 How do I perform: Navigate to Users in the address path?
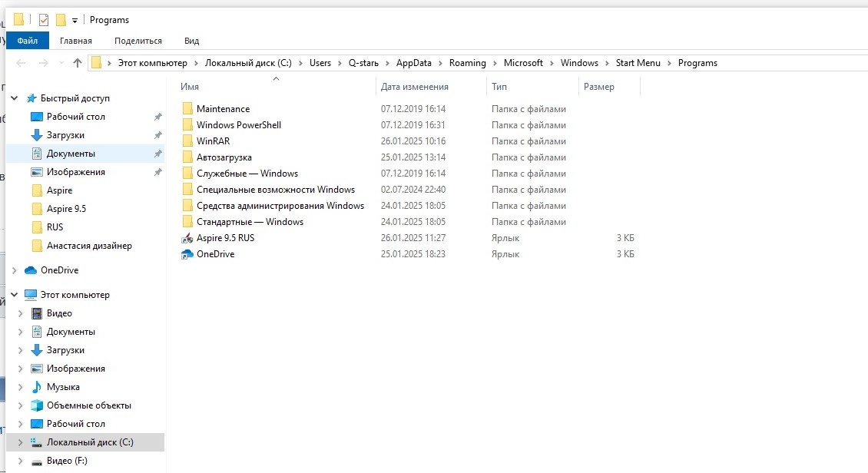320,63
